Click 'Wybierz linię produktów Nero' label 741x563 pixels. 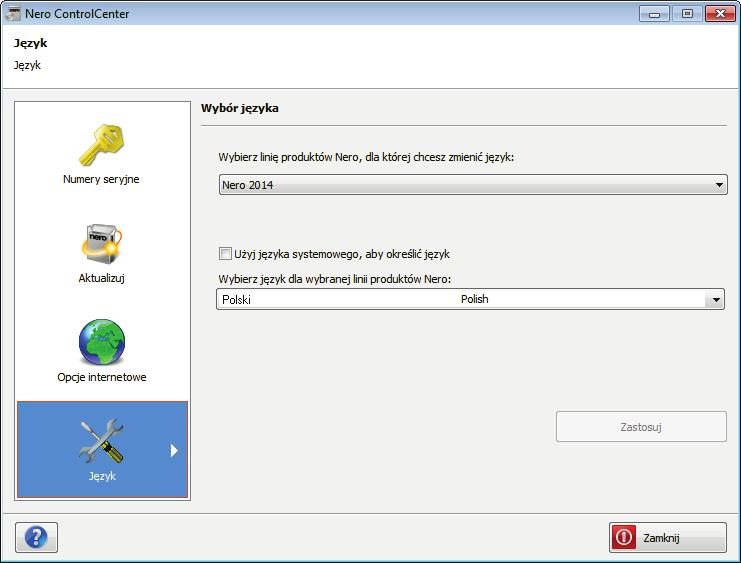click(366, 157)
